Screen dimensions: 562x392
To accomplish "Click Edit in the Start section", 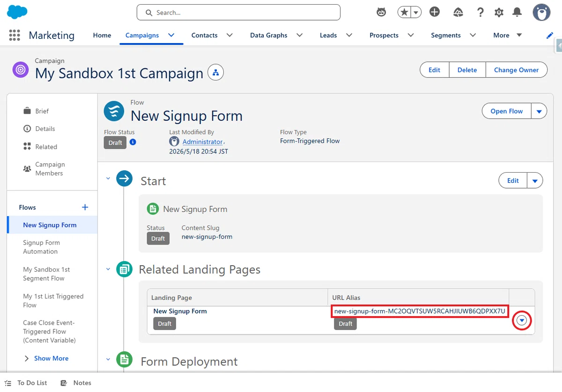I will pyautogui.click(x=513, y=181).
